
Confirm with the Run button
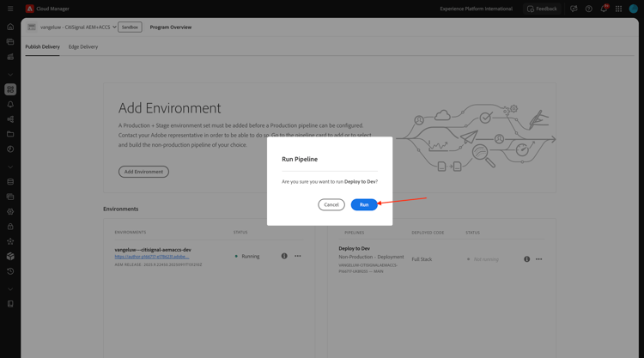(x=364, y=204)
